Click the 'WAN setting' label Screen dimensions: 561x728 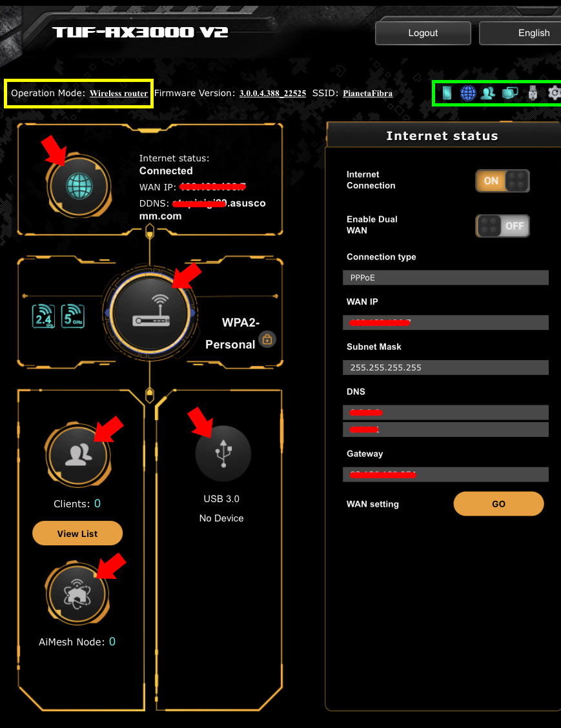[x=372, y=504]
